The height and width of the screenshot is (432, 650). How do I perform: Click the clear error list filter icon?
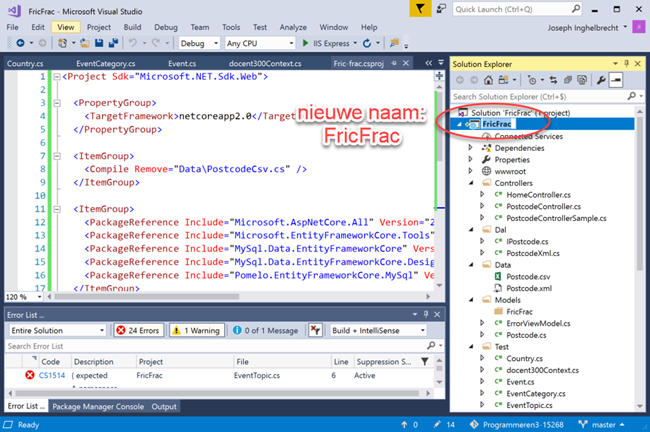315,330
